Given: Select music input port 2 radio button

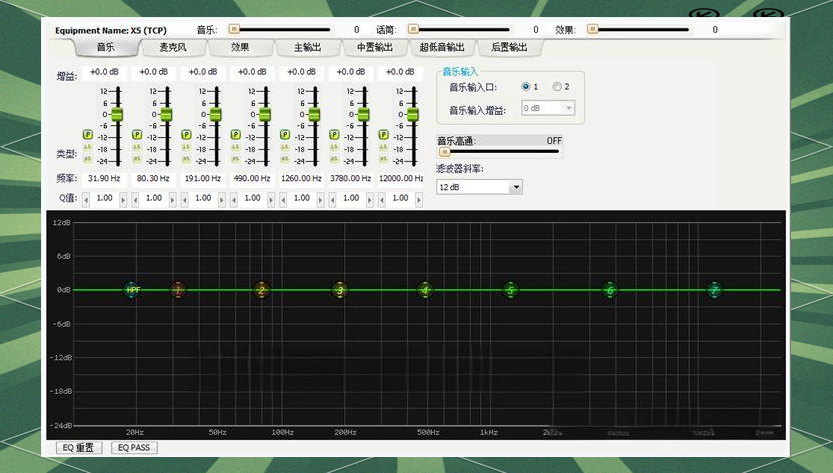Looking at the screenshot, I should click(557, 87).
